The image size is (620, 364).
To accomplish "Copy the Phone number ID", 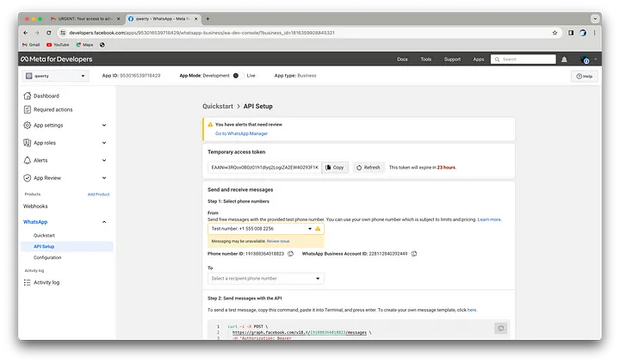I will (x=291, y=254).
